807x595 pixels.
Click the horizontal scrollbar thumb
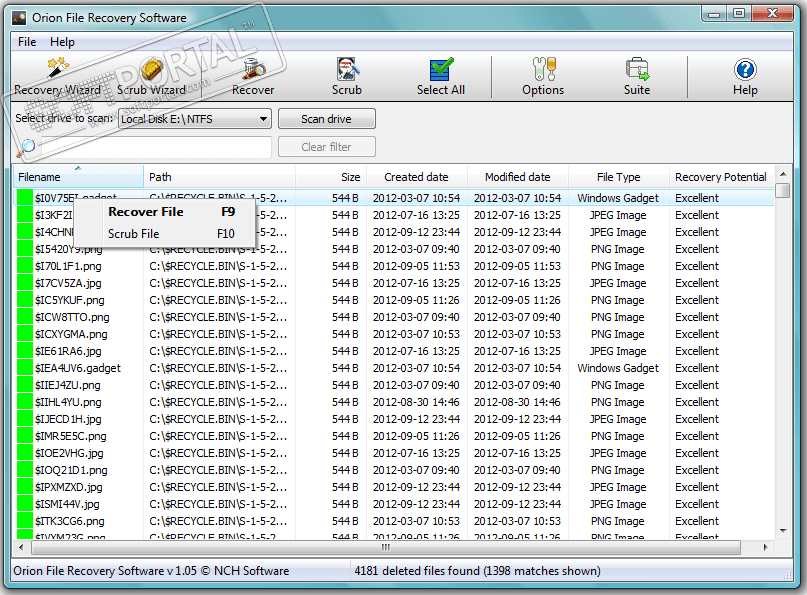tap(385, 547)
